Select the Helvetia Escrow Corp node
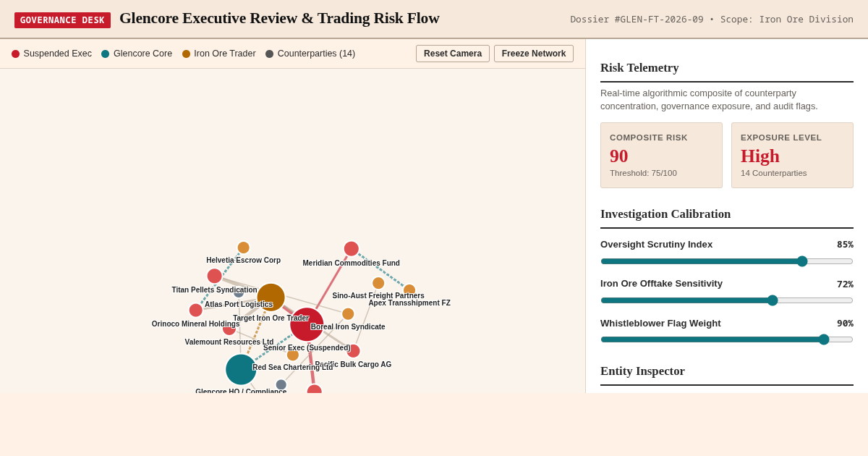This screenshot has height=456, width=868. tap(243, 248)
